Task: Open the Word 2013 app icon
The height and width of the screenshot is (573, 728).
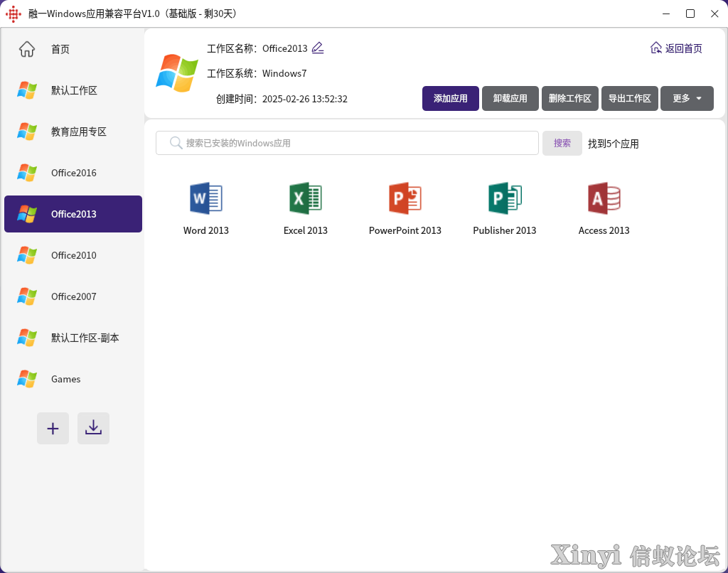Action: click(206, 198)
